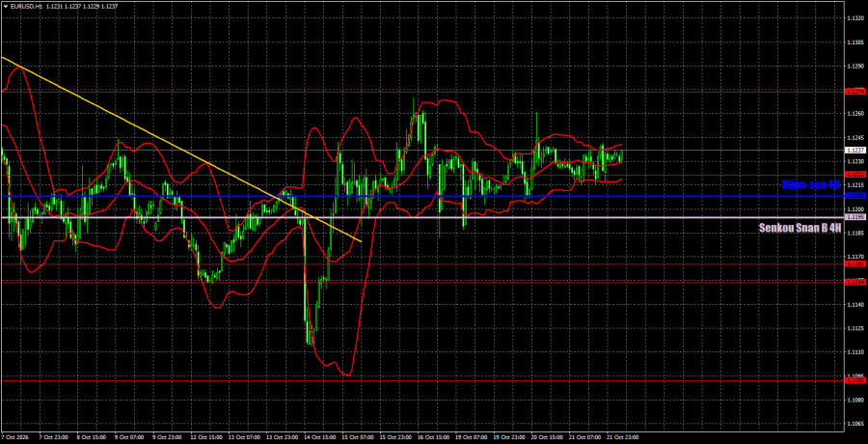The width and height of the screenshot is (868, 444).
Task: Click the 21 Oct 23:00 time label
Action: coord(624,437)
